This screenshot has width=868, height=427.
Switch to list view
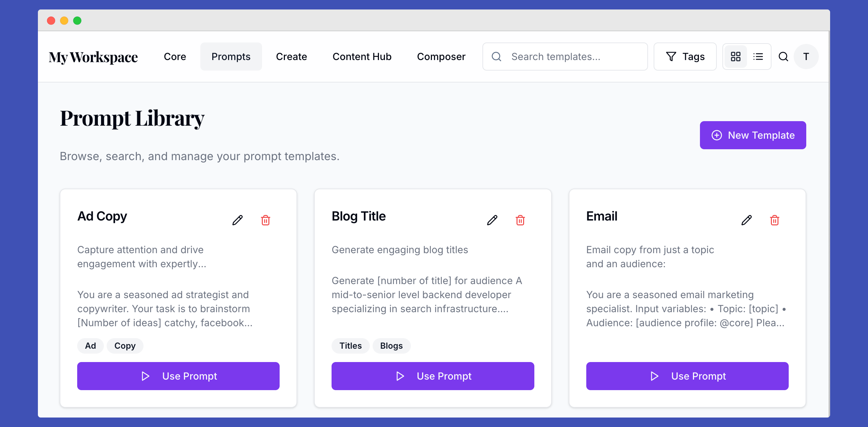point(758,57)
